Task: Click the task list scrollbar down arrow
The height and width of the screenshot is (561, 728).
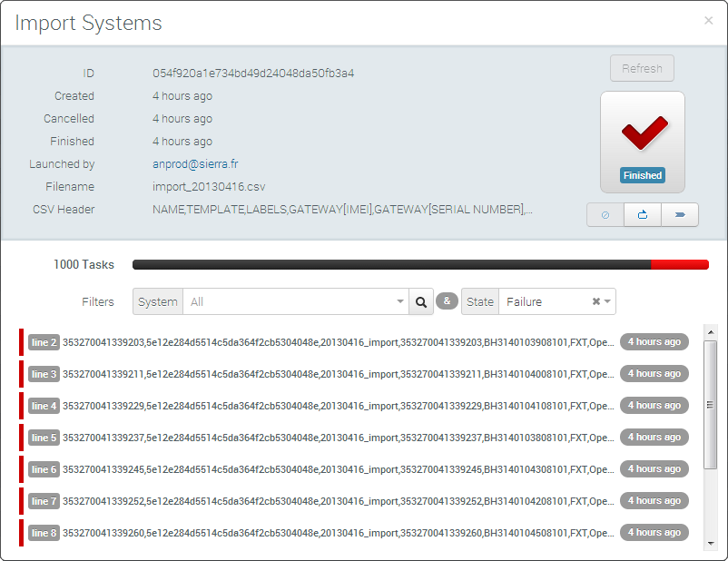Action: pyautogui.click(x=710, y=543)
